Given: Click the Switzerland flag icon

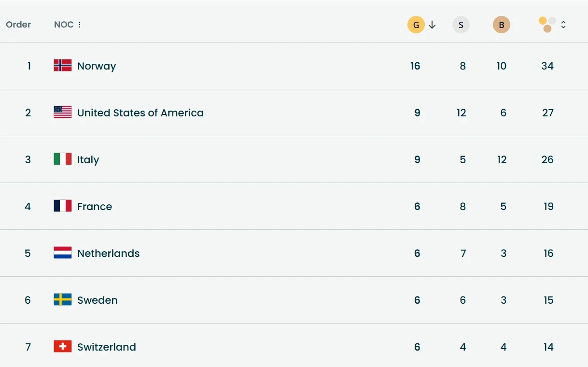Looking at the screenshot, I should point(63,347).
